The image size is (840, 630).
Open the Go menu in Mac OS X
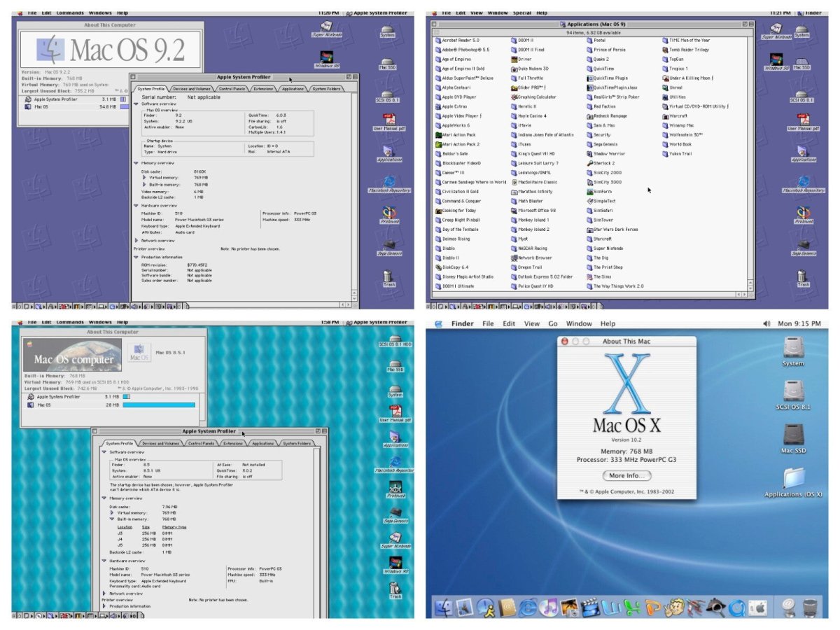553,323
